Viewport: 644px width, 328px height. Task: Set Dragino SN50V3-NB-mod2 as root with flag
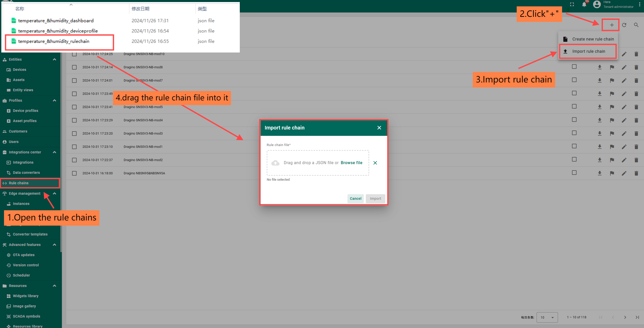(x=612, y=160)
